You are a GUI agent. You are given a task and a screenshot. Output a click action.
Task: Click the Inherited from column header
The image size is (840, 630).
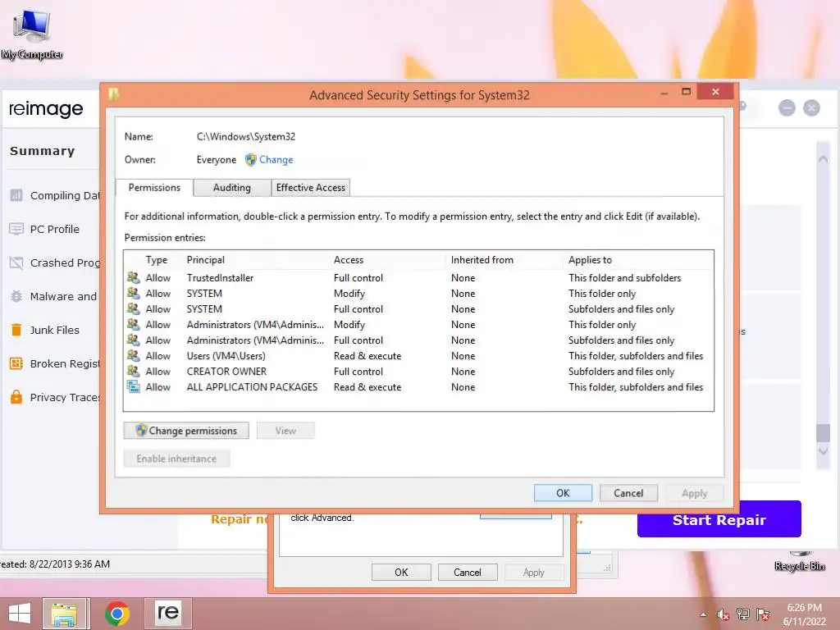click(482, 260)
